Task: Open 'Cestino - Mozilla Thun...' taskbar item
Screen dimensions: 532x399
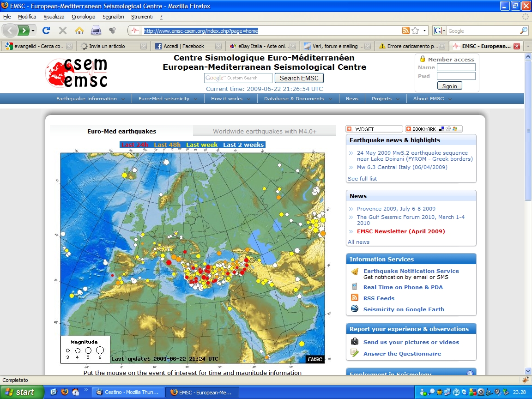Action: pyautogui.click(x=128, y=392)
